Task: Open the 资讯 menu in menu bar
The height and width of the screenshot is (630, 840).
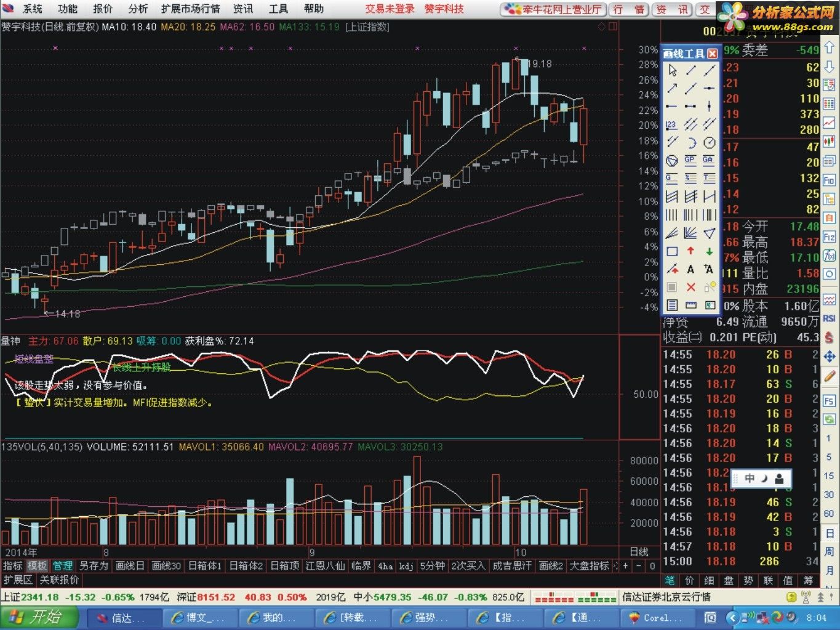Action: click(x=243, y=9)
